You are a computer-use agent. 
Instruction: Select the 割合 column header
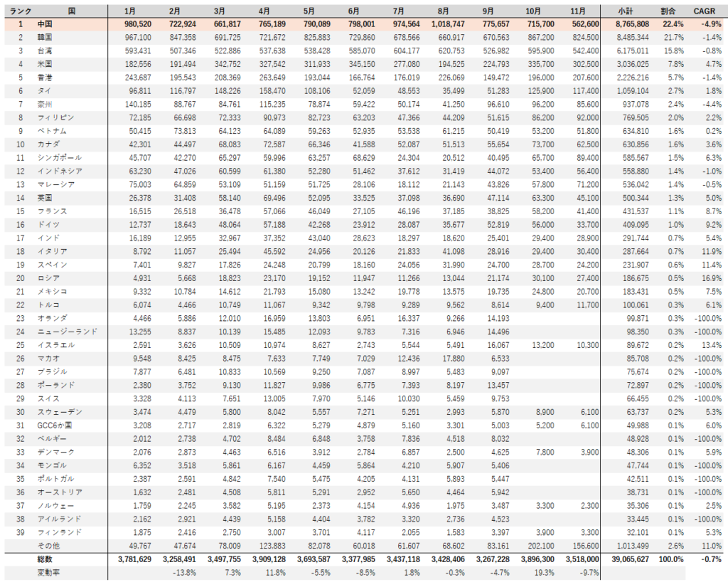[668, 11]
